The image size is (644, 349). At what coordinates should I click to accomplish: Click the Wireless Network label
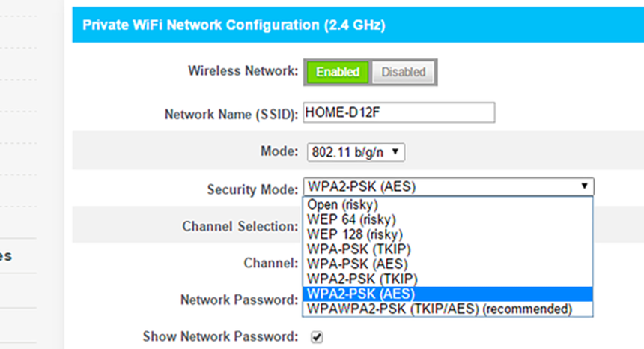(243, 72)
